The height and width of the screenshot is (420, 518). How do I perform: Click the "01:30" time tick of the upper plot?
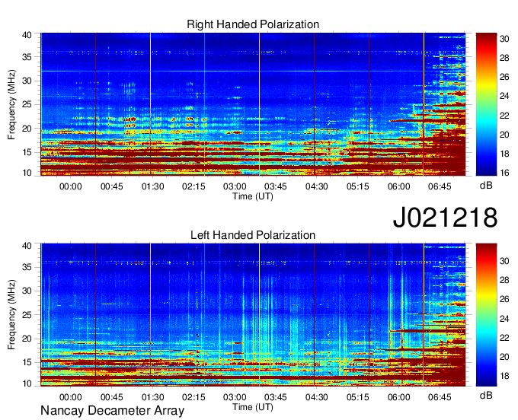152,186
